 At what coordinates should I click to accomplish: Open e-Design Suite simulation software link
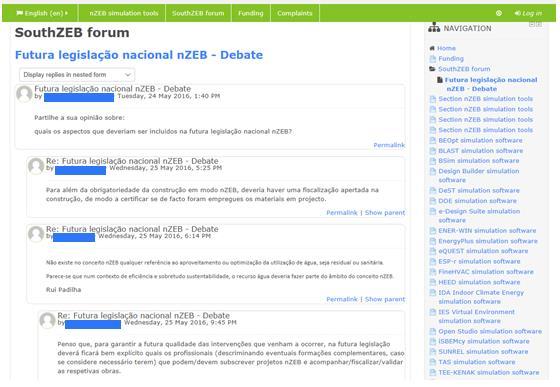(x=479, y=216)
